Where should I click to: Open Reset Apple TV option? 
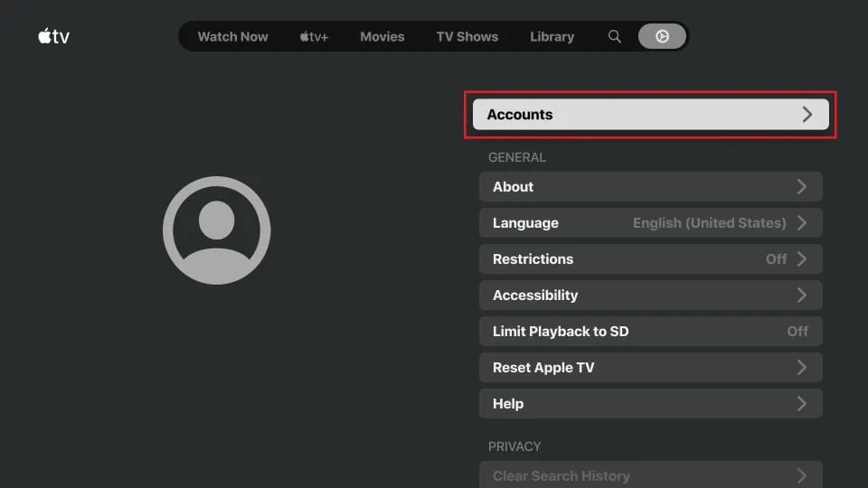[650, 368]
